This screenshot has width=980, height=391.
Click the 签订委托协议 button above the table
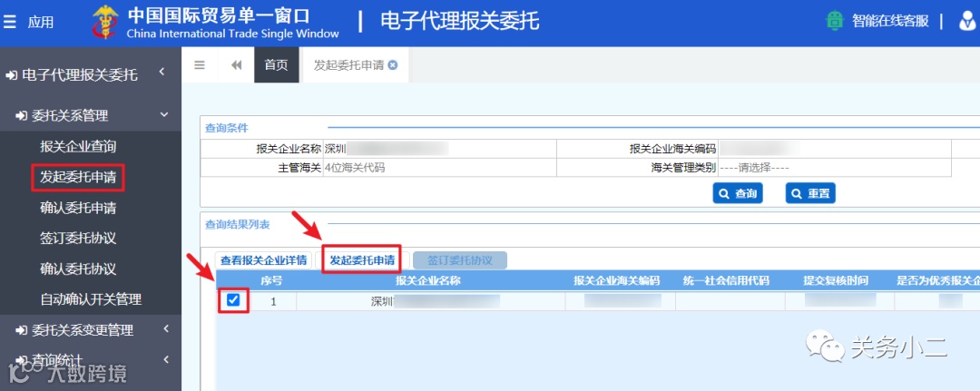coord(460,260)
